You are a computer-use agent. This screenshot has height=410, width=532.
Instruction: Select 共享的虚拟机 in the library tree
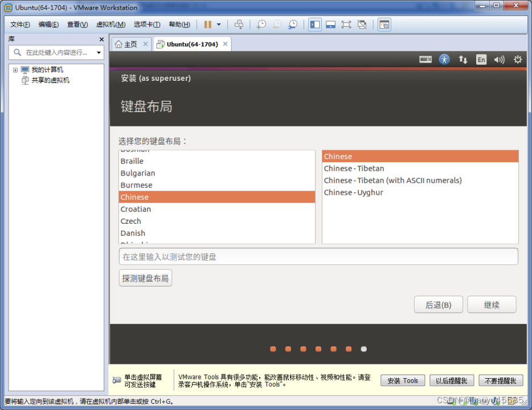tap(50, 80)
